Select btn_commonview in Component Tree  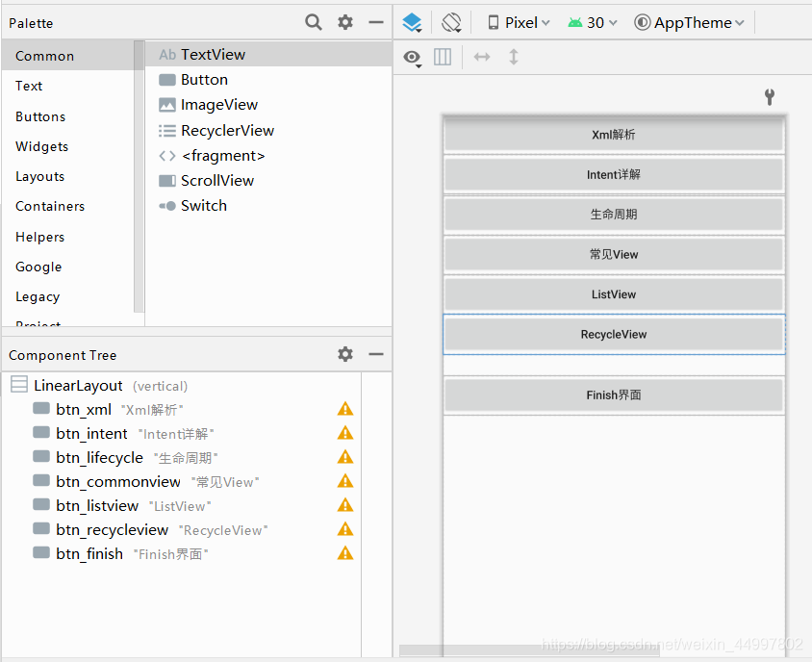click(181, 481)
